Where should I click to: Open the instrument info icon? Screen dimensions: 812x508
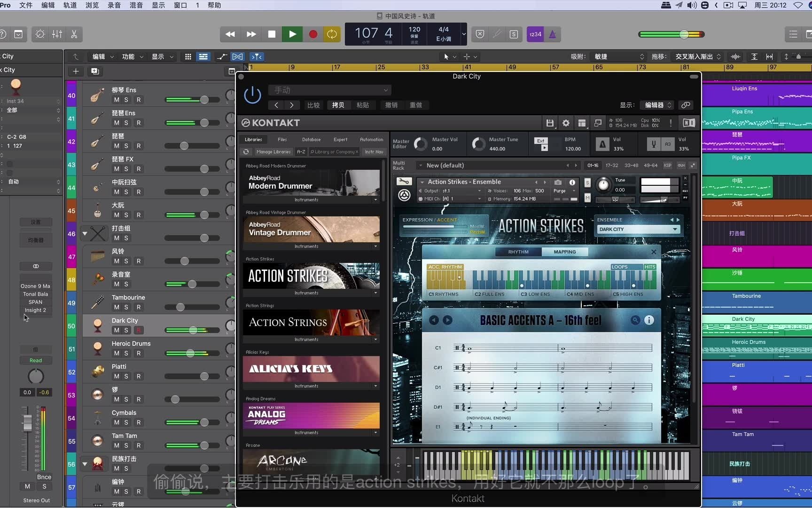click(x=572, y=182)
